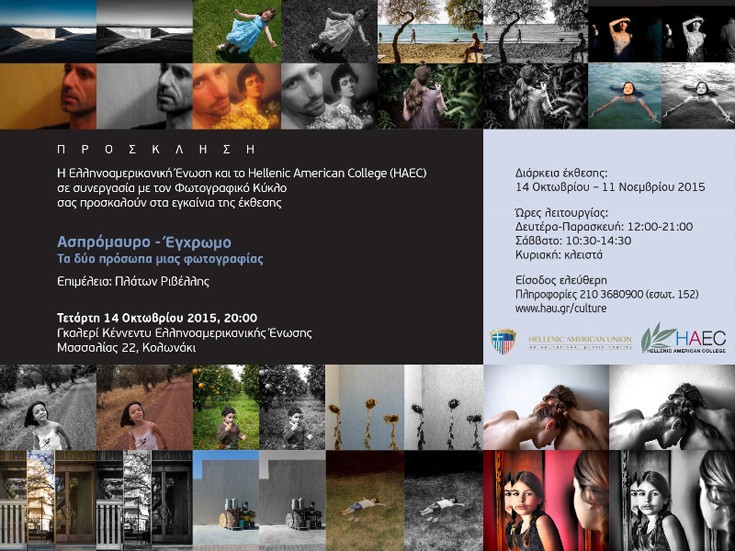Click the Hellenic American Union wordmark

580,342
